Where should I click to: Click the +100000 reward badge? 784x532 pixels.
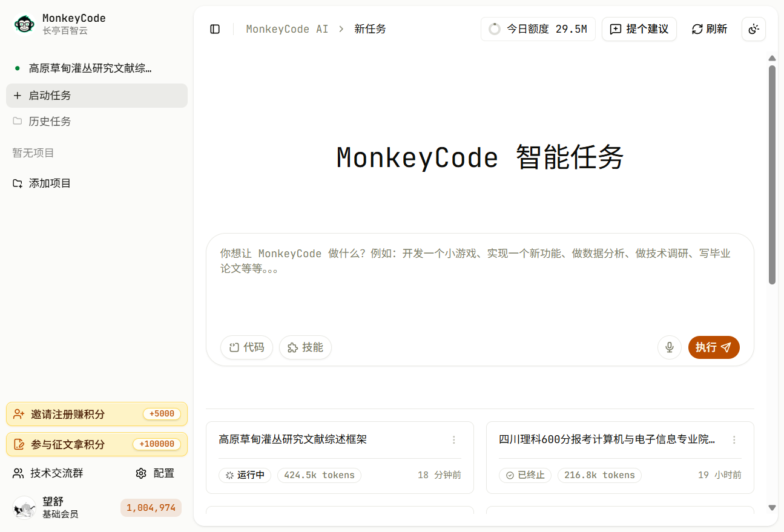click(x=157, y=444)
